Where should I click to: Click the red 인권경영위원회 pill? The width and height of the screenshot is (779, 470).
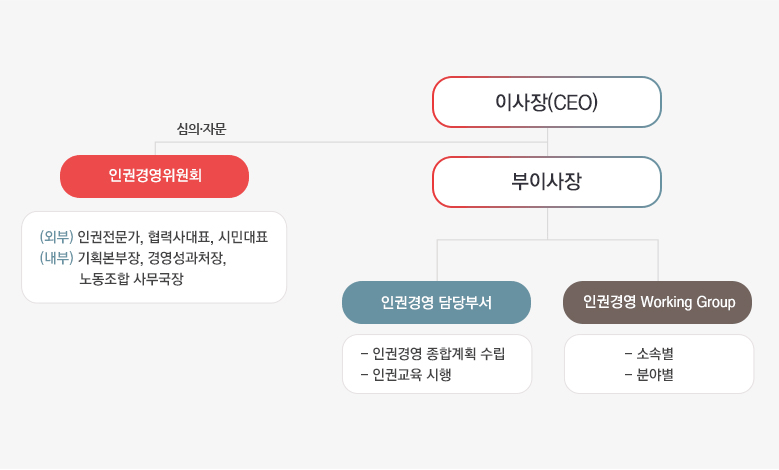coord(155,176)
